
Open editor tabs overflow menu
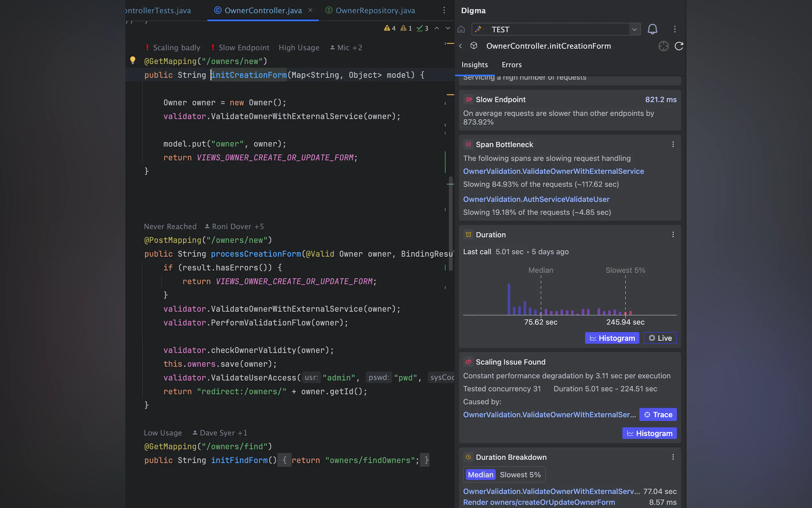coord(444,11)
